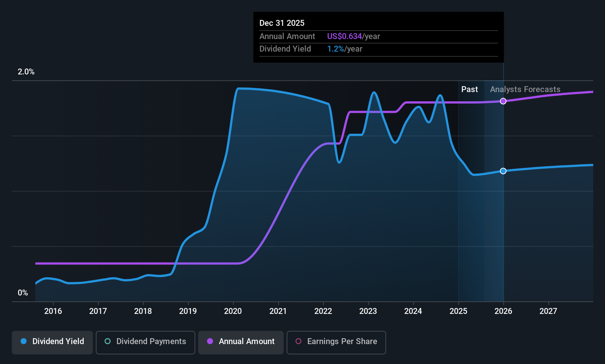Toggle the Earnings Per Share legend series
This screenshot has width=605, height=364.
pyautogui.click(x=336, y=343)
